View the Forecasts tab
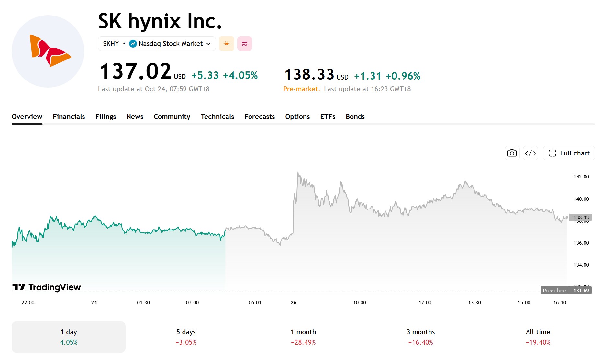Viewport: 613px width, 364px height. click(x=260, y=117)
